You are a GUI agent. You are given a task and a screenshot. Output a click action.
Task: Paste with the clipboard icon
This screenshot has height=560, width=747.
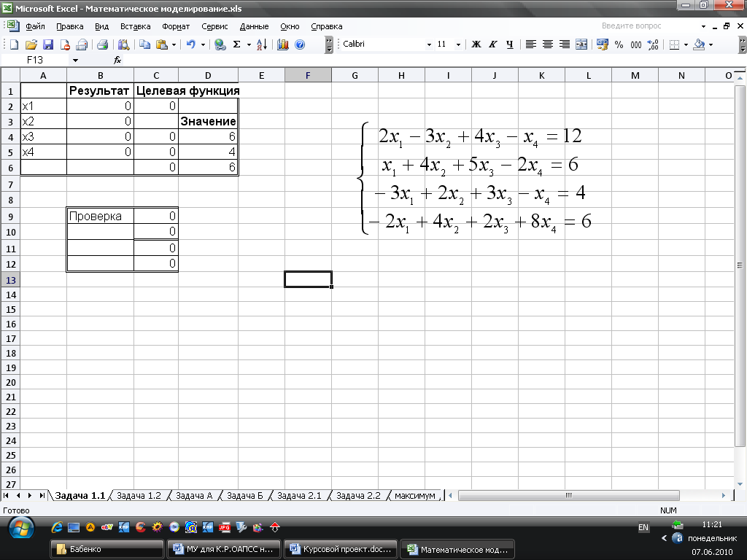click(162, 44)
